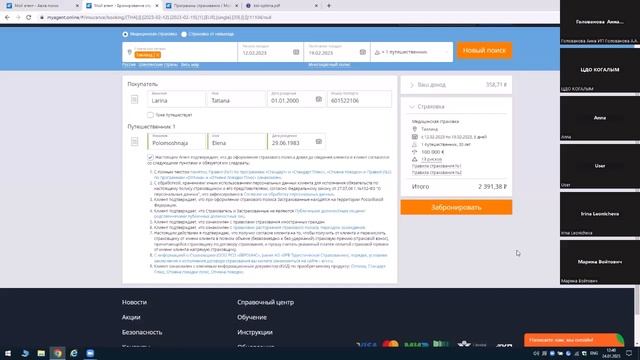Reload the current page
The image size is (640, 360).
click(x=29, y=18)
